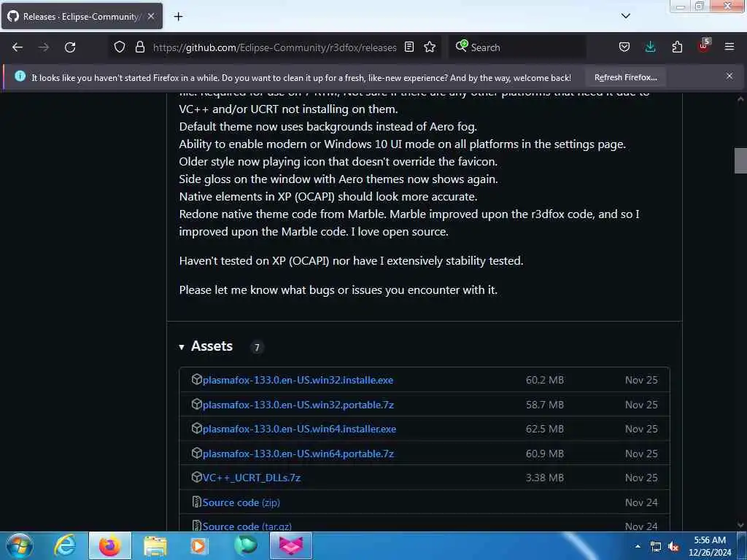Click the muted volume tray icon
Screen dimensions: 747x560
tap(673, 547)
